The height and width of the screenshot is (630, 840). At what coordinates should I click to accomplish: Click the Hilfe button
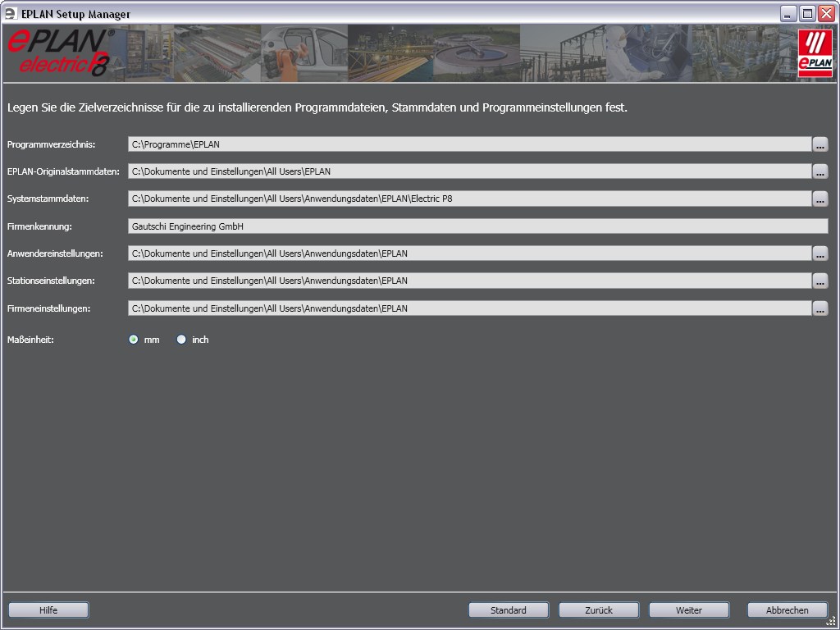click(x=48, y=609)
